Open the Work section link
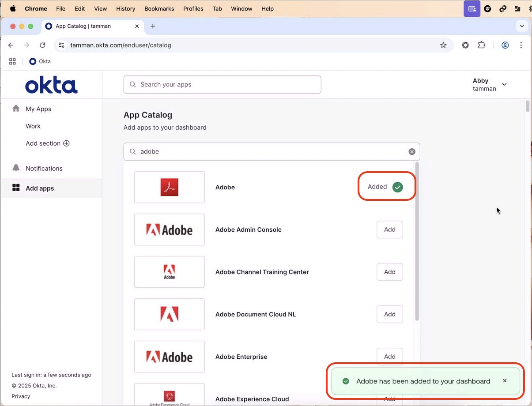Screen dimensions: 532x406 point(33,126)
